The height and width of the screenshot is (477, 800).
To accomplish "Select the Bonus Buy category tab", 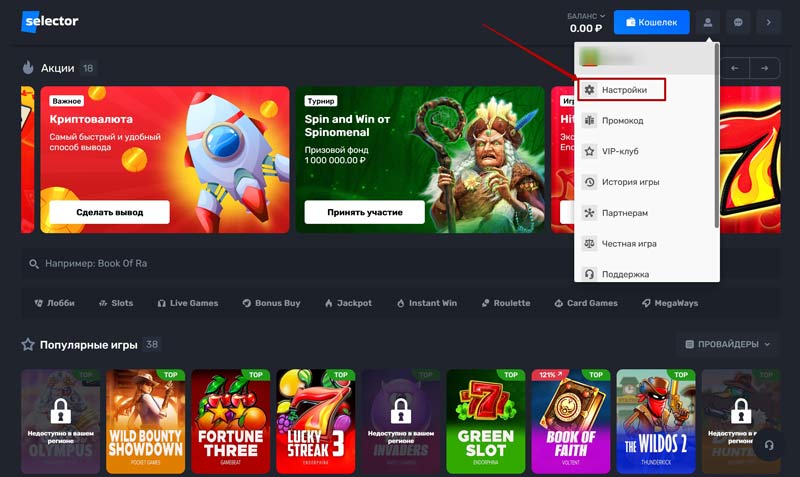I will click(x=270, y=303).
